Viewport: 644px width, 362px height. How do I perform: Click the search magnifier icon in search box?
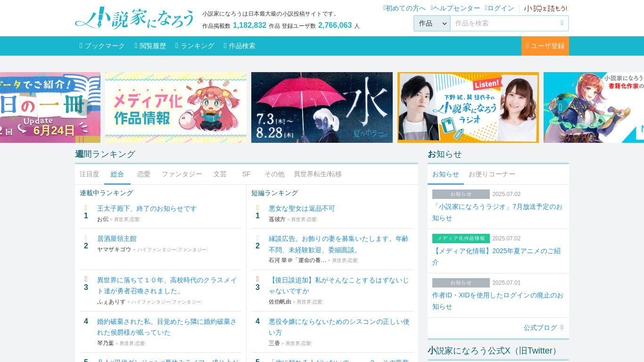tap(562, 23)
